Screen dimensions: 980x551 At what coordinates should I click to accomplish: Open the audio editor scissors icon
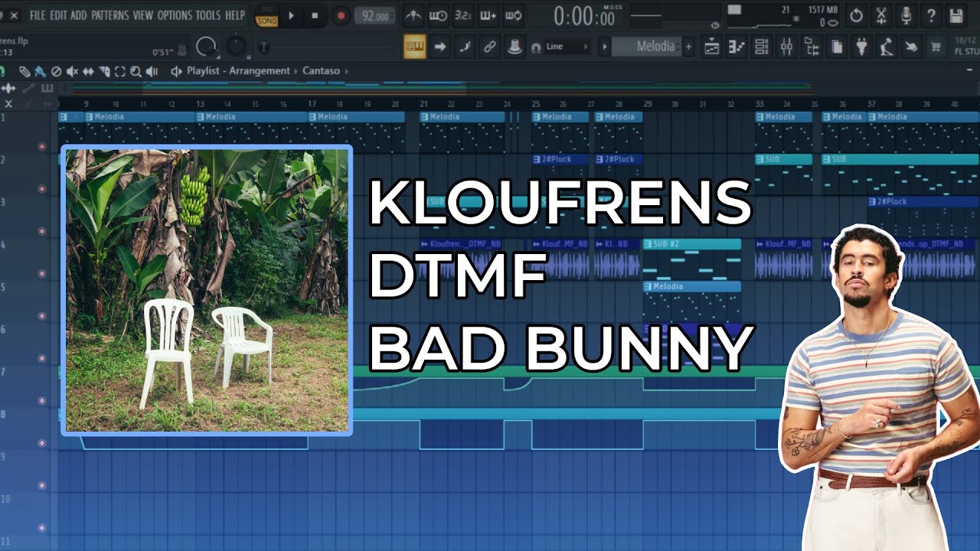(x=881, y=15)
